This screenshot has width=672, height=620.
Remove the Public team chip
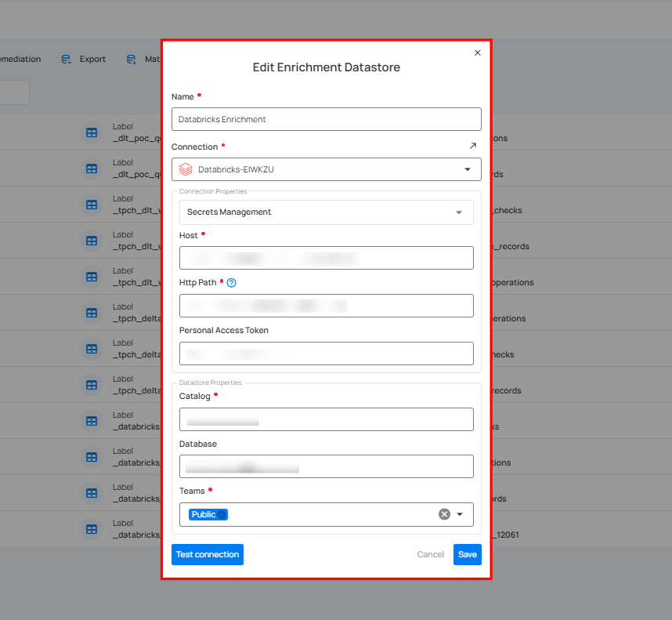point(222,514)
